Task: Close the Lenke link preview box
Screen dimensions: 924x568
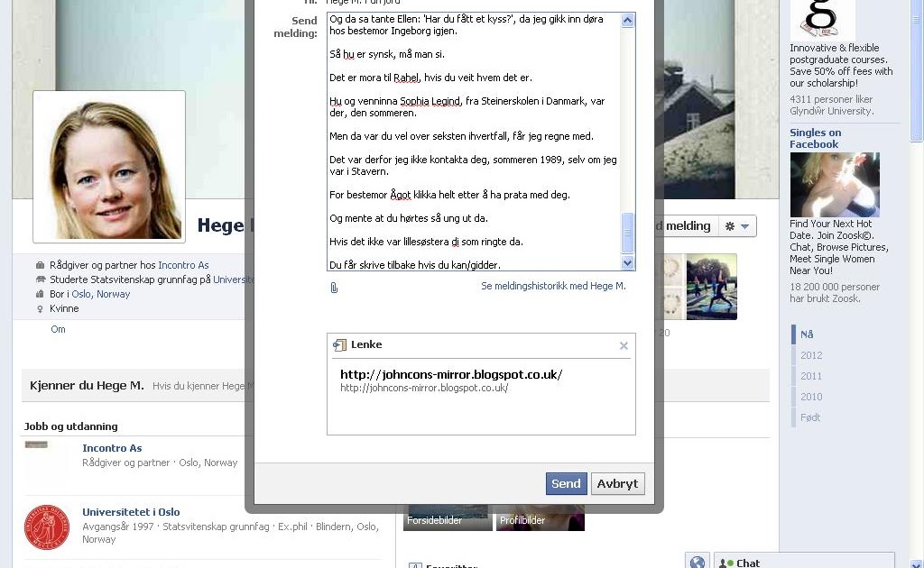Action: coord(624,345)
